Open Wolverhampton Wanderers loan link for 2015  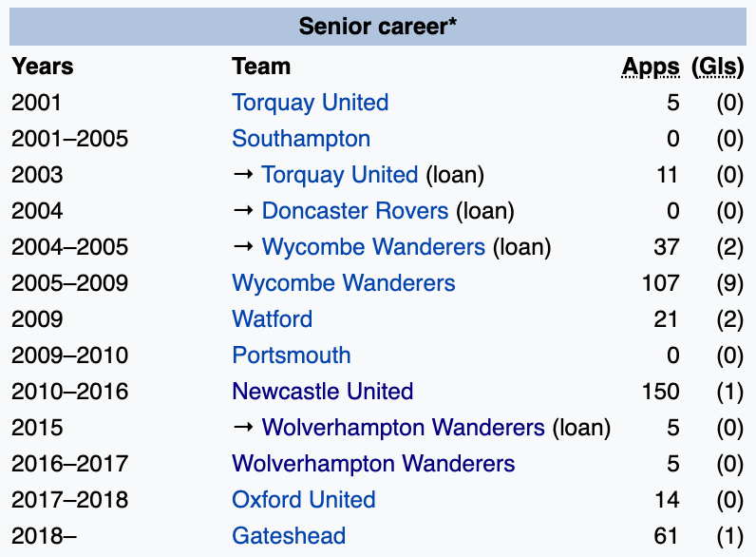[x=403, y=428]
